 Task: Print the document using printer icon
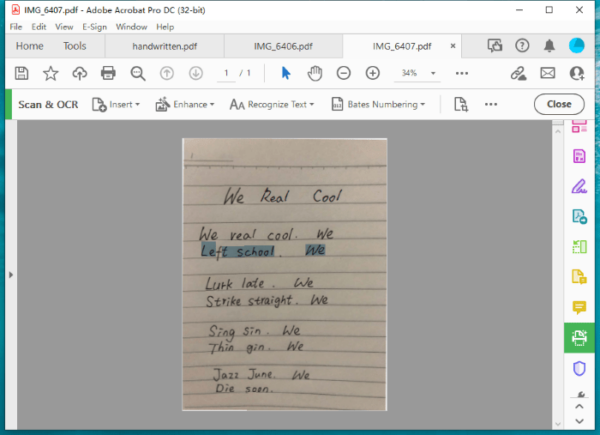tap(108, 73)
